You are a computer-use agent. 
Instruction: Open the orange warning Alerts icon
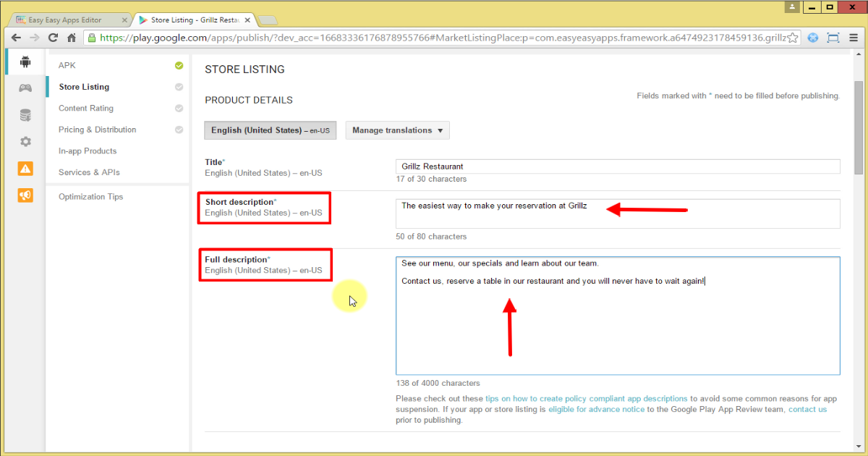25,169
